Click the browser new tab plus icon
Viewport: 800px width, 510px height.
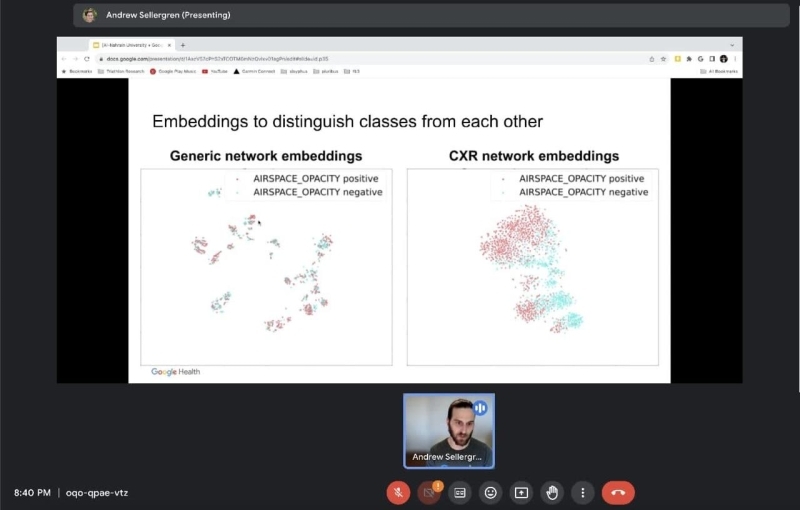pyautogui.click(x=182, y=45)
